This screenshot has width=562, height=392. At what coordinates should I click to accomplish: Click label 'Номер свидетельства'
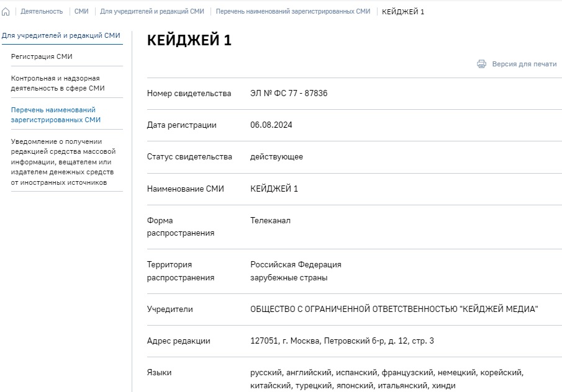coord(189,94)
